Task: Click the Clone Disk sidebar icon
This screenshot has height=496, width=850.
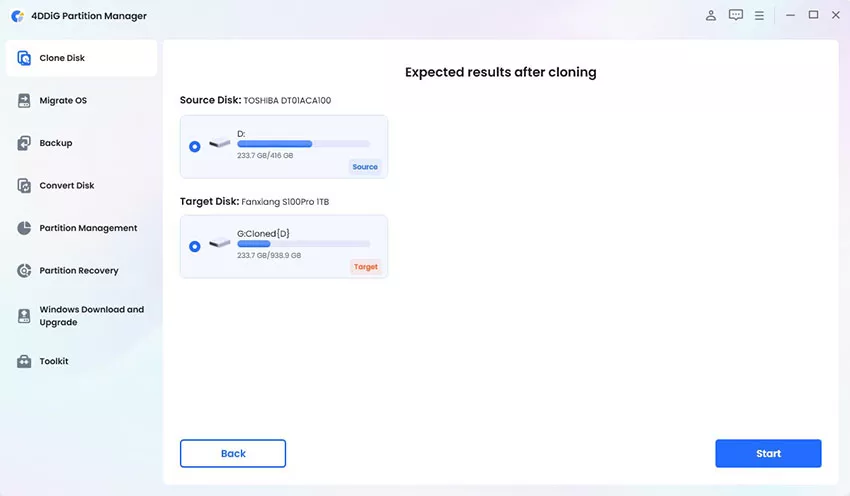Action: 24,58
